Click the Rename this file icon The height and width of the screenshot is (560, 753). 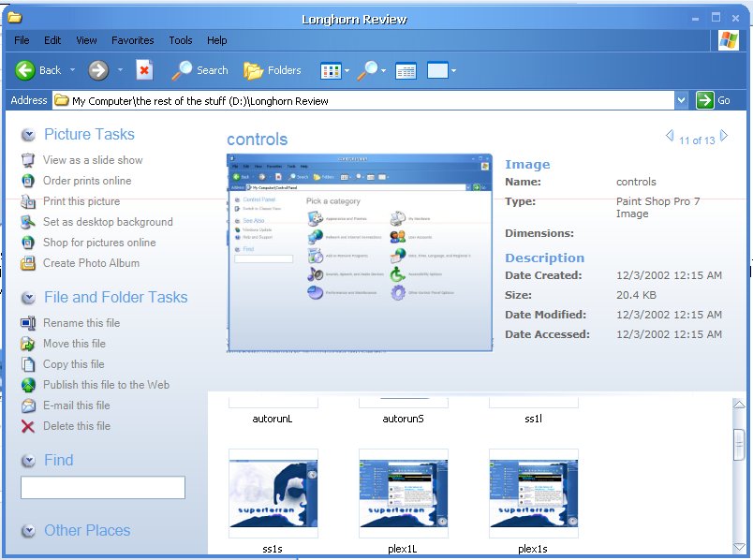click(28, 323)
